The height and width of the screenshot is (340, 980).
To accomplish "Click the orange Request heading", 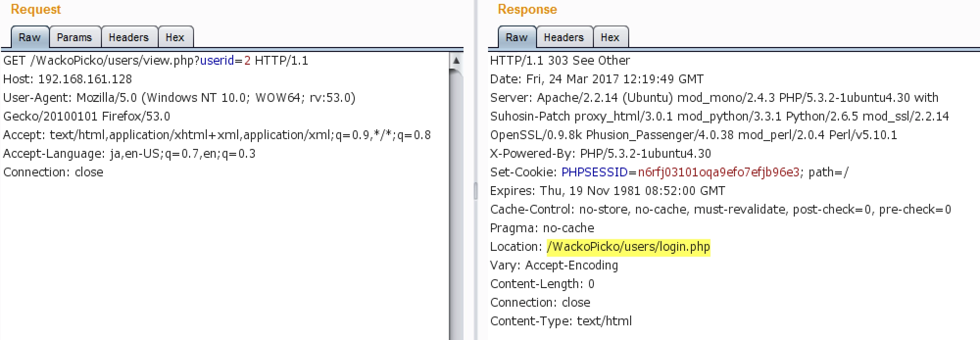I will click(x=36, y=9).
